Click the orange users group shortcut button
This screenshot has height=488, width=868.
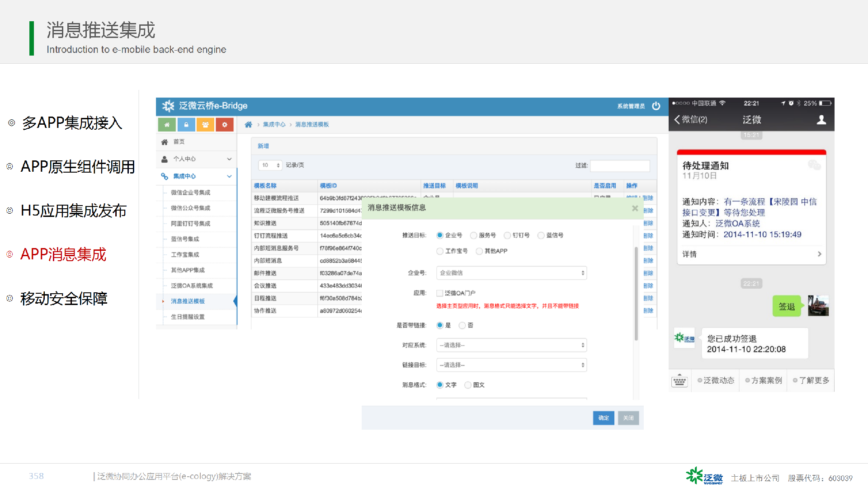(205, 125)
